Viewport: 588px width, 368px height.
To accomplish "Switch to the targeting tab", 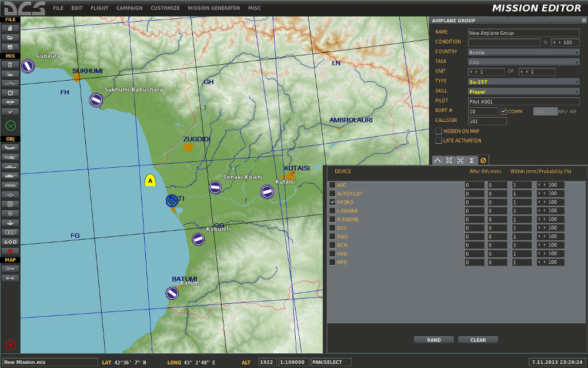I will pyautogui.click(x=449, y=160).
